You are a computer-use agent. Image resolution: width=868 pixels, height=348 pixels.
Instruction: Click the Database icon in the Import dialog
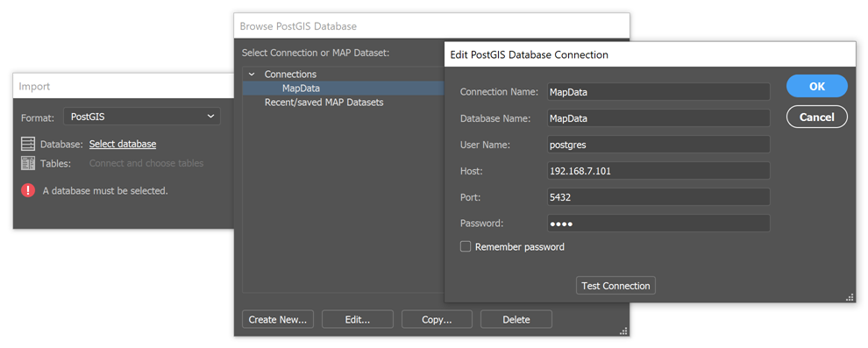(x=28, y=144)
